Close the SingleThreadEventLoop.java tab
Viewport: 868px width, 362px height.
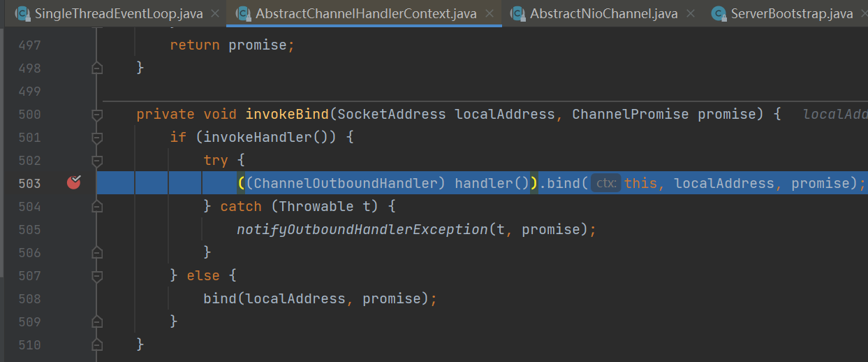tap(214, 14)
